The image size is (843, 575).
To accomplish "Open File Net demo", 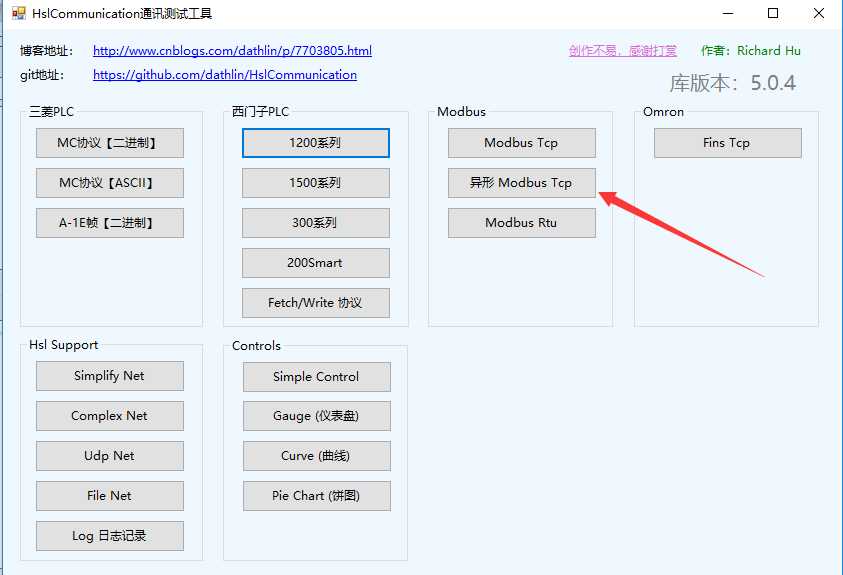I will pos(110,495).
